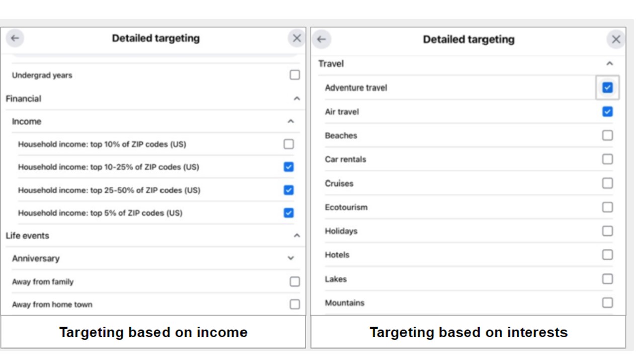Check Household income top 10% of ZIP codes

click(289, 144)
